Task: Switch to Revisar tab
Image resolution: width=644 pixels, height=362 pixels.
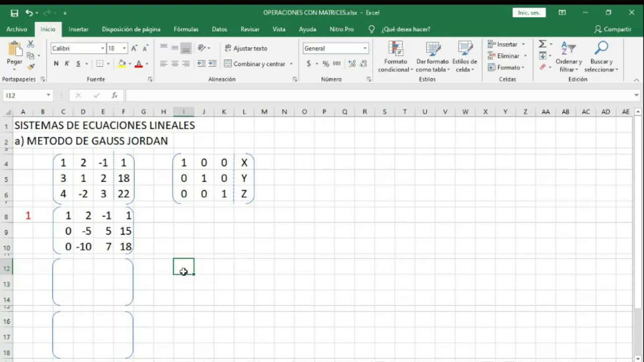Action: [x=250, y=29]
